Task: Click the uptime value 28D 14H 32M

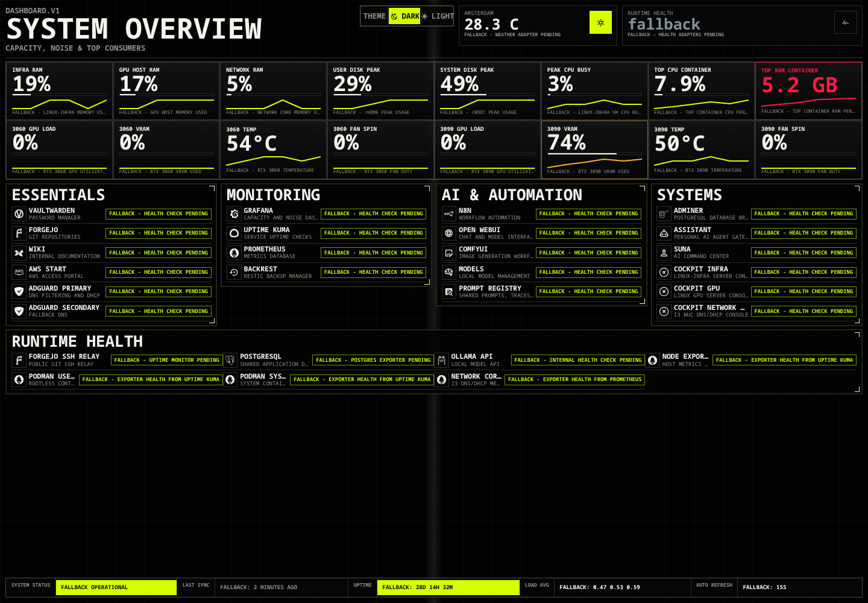Action: [x=448, y=587]
